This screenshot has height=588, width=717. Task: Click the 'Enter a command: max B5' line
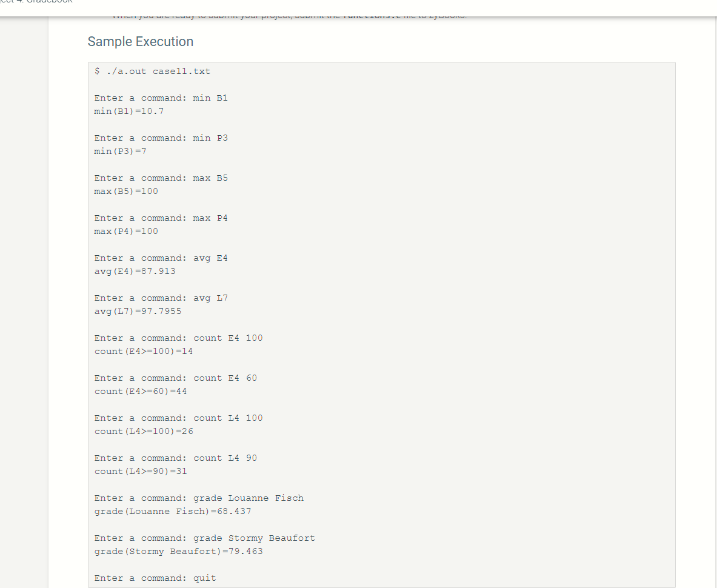pos(161,178)
